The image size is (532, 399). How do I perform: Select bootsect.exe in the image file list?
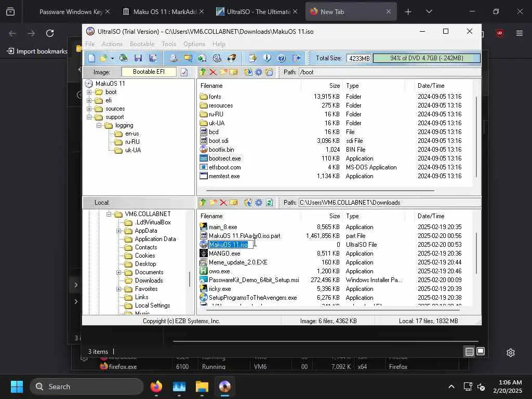click(x=225, y=158)
